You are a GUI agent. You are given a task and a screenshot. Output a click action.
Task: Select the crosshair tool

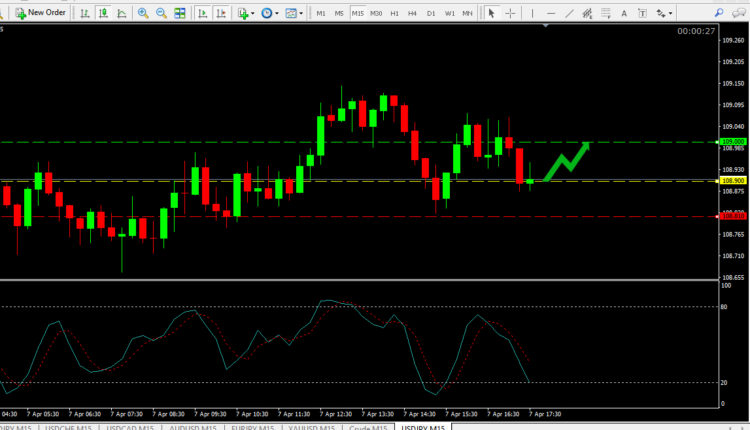coord(510,13)
